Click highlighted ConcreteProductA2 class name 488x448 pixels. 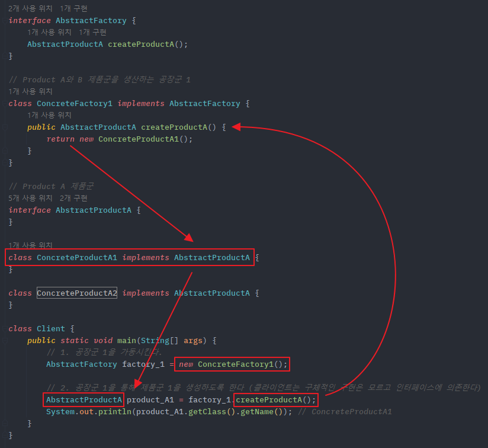pyautogui.click(x=77, y=293)
